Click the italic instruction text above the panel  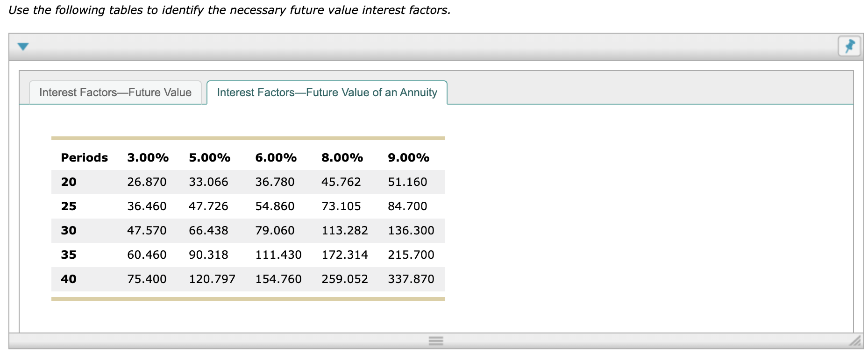tap(229, 9)
